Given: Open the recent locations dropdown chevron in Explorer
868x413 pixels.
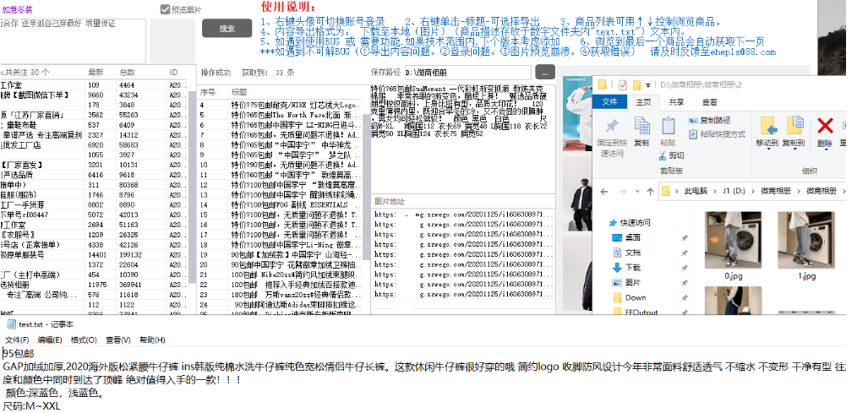Looking at the screenshot, I should coord(636,192).
